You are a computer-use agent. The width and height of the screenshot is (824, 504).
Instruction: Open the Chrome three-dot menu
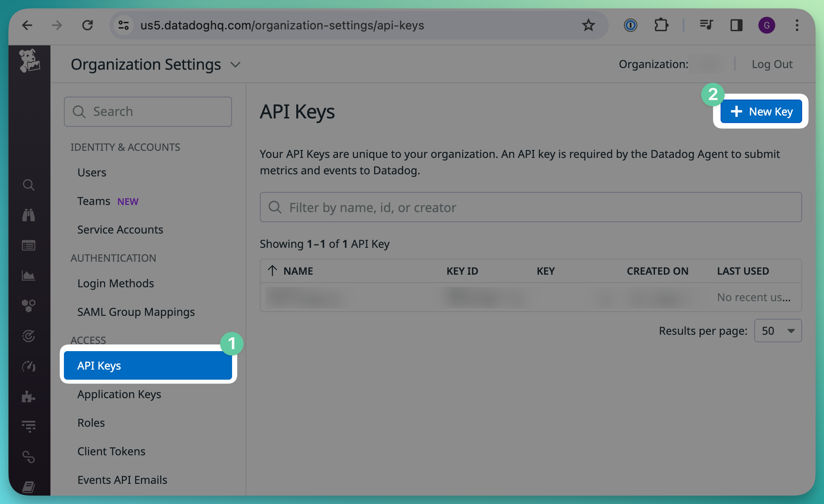[x=797, y=25]
